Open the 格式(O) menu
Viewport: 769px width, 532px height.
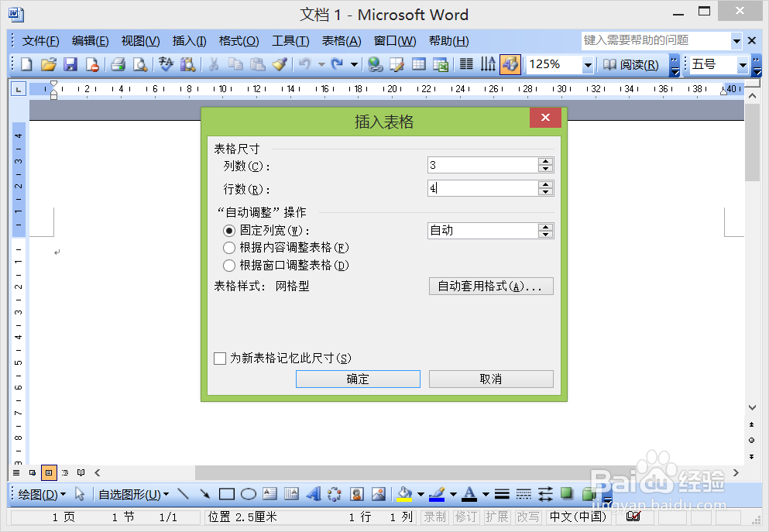click(x=239, y=41)
